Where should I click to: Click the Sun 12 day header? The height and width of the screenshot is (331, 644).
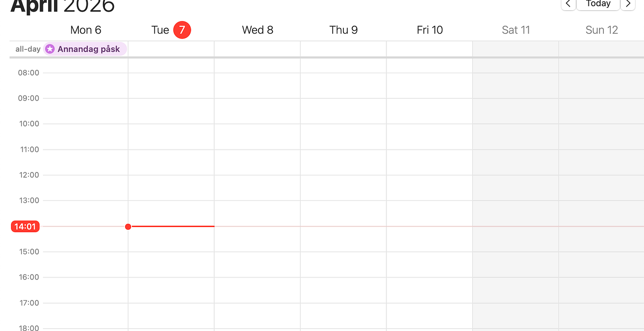click(602, 30)
